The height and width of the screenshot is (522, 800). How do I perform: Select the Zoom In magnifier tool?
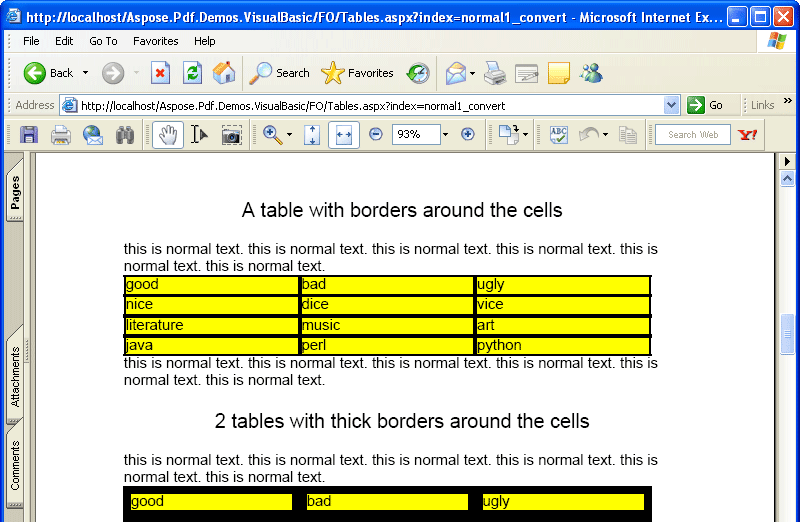(x=272, y=135)
